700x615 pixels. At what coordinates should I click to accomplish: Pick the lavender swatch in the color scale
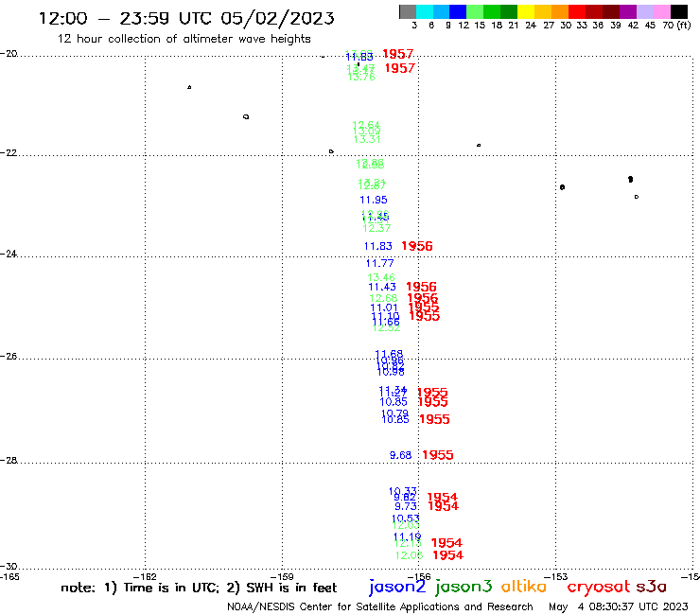(x=644, y=11)
